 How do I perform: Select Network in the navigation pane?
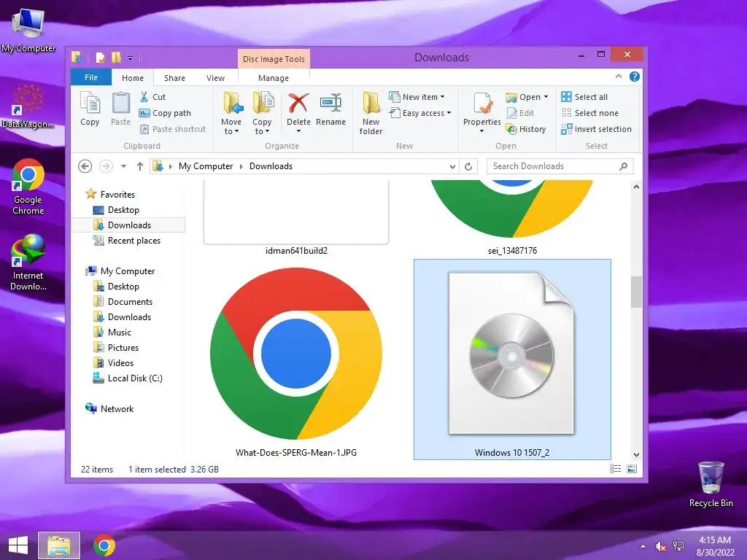point(109,408)
